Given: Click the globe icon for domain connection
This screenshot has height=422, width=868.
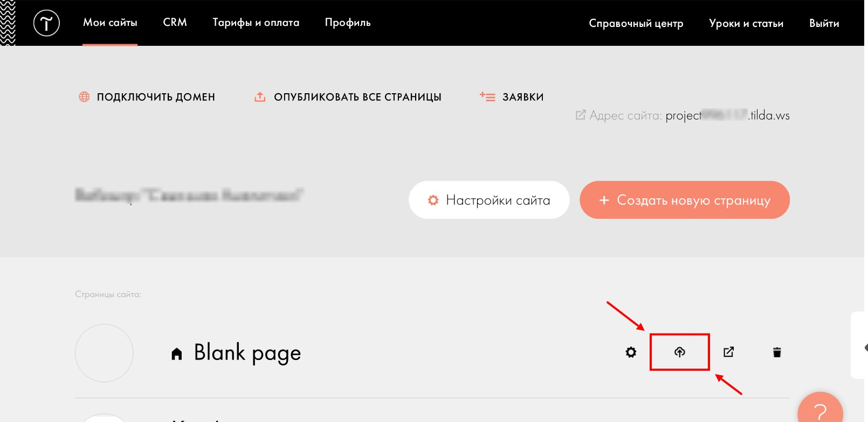Looking at the screenshot, I should (x=84, y=97).
